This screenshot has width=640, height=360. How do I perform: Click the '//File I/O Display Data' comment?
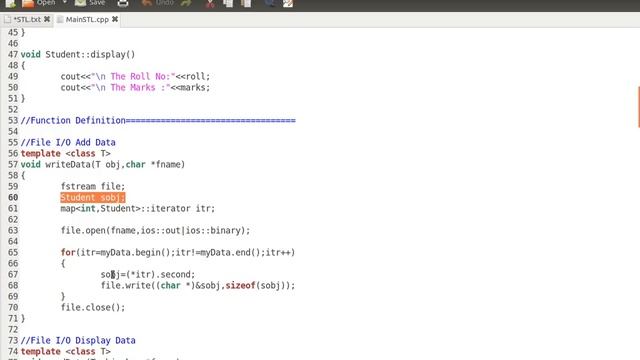click(x=78, y=340)
